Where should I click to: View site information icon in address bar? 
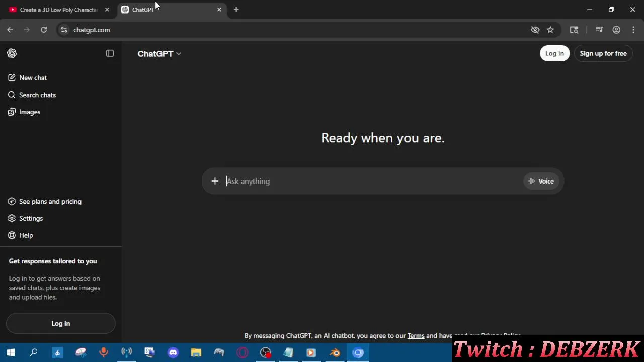click(64, 30)
